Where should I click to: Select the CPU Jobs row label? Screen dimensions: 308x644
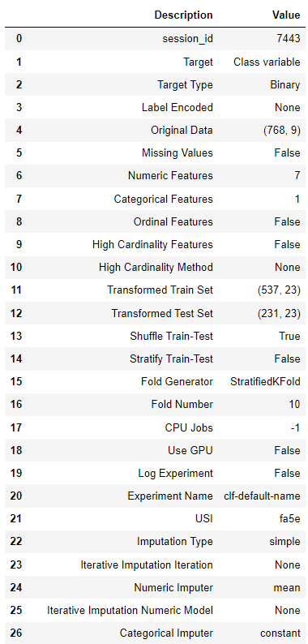coord(189,427)
